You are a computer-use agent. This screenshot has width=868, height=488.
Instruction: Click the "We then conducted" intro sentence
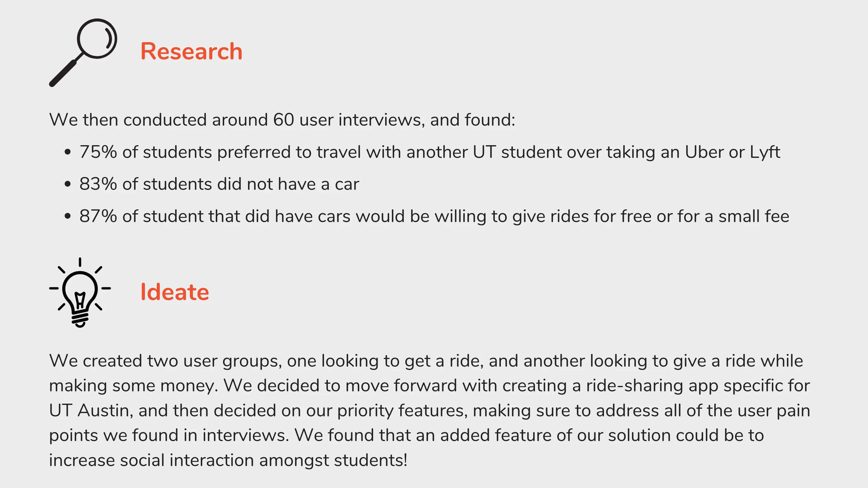(x=282, y=120)
